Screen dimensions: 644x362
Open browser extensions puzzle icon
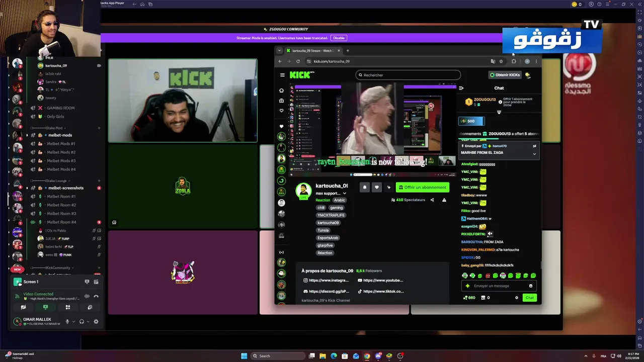coord(514,61)
